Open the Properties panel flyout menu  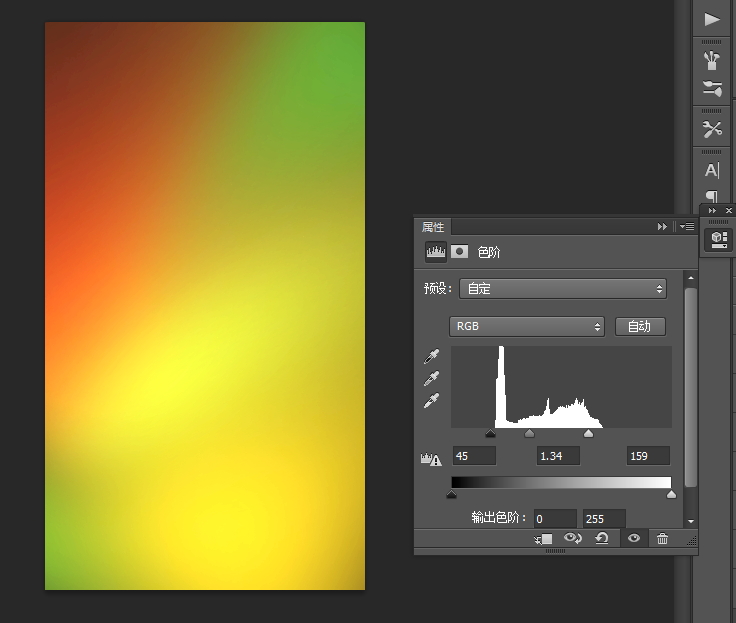687,227
